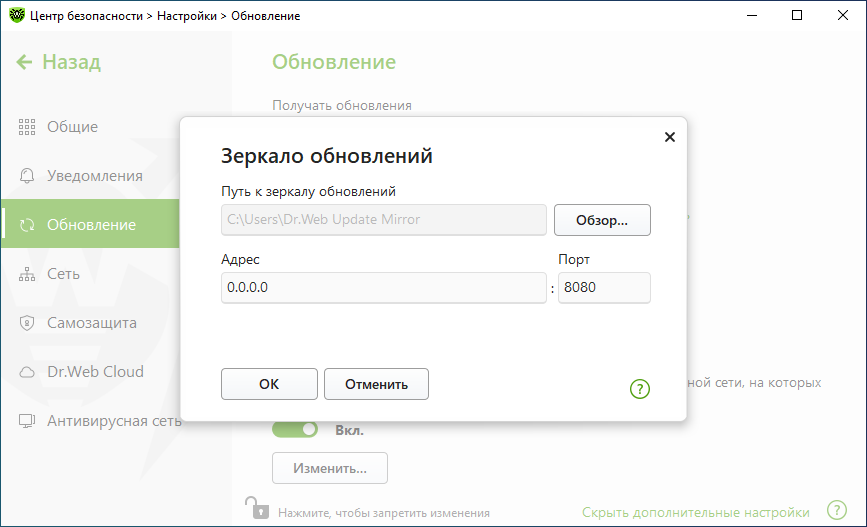Screen dimensions: 867x527
Task: Click the Антивирусная сеть monitor icon
Action: pos(27,421)
